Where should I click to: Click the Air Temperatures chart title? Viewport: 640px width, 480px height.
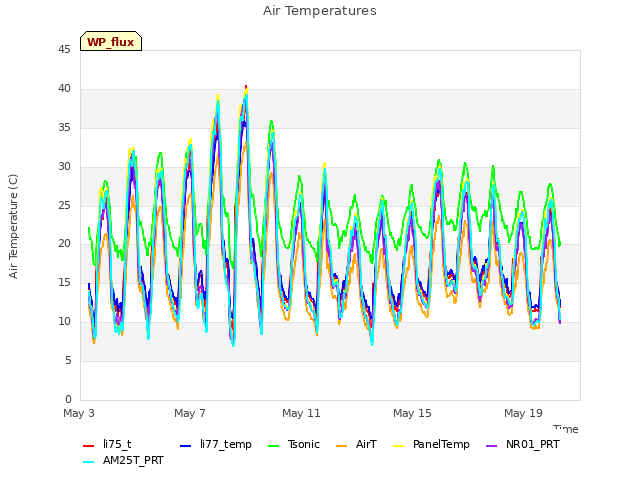click(x=320, y=11)
